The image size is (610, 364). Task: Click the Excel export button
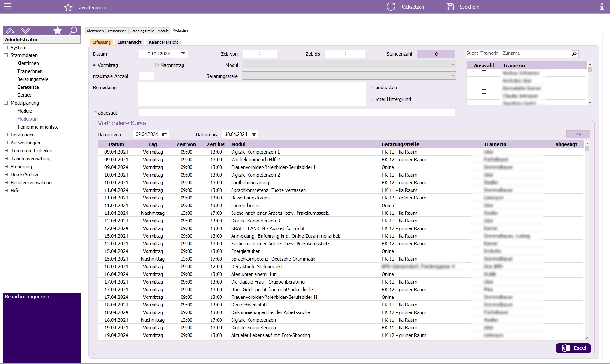click(573, 348)
